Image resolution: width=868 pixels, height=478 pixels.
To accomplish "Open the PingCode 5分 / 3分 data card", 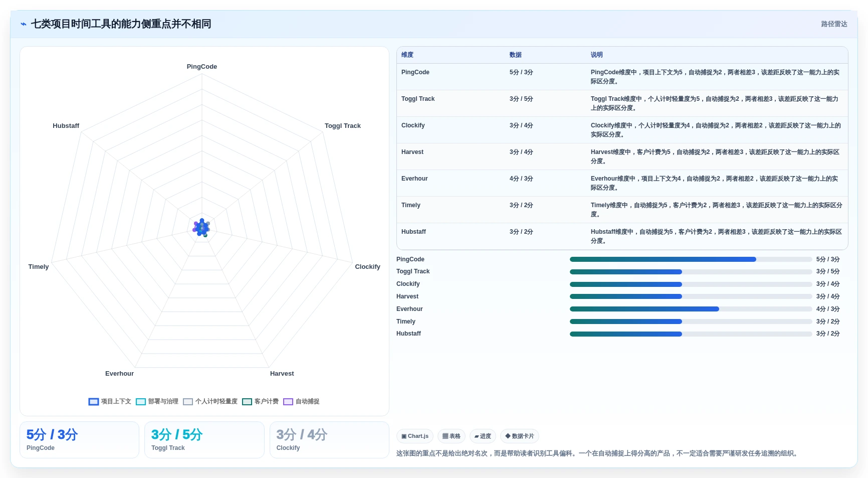I will [x=79, y=440].
